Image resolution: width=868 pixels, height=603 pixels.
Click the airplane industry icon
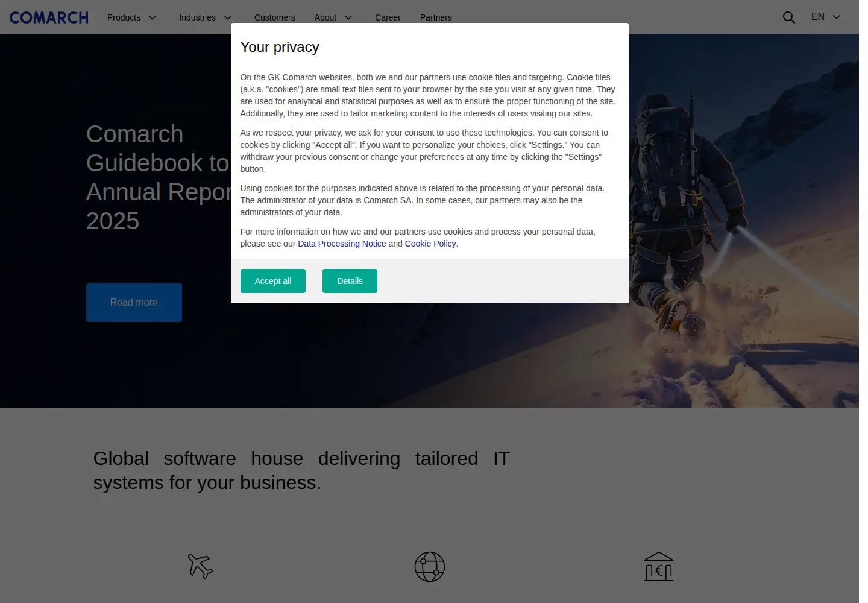pos(200,567)
